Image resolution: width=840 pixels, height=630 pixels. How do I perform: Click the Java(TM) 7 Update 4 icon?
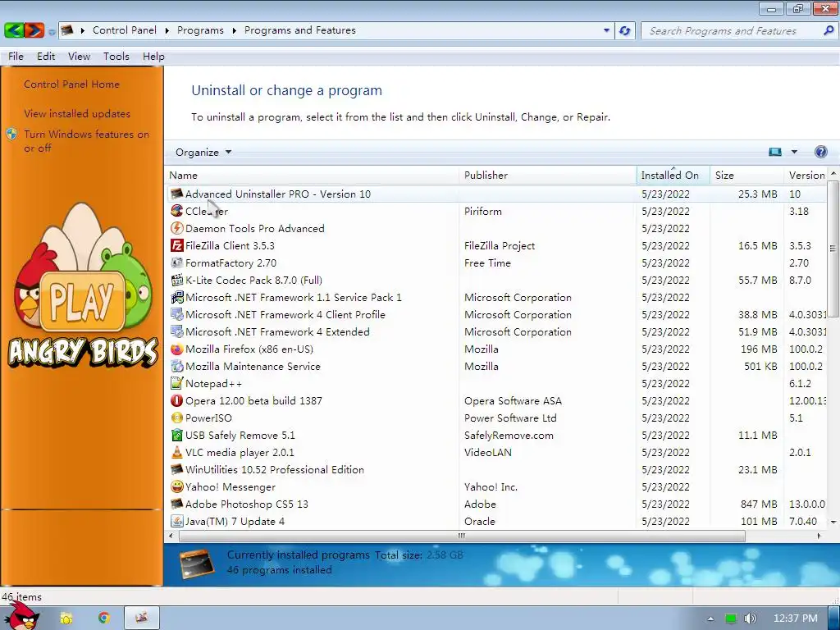click(177, 521)
